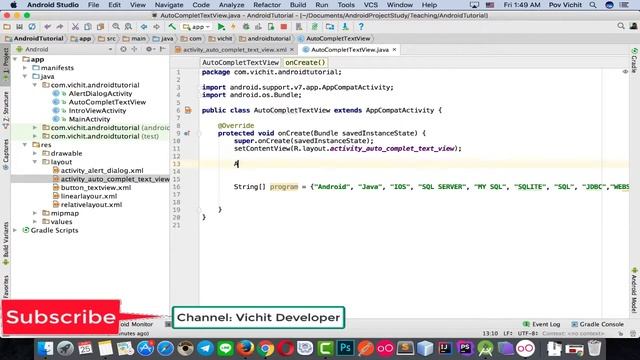640x360 pixels.
Task: Click the Instant Run lightning icon
Action: (x=233, y=27)
